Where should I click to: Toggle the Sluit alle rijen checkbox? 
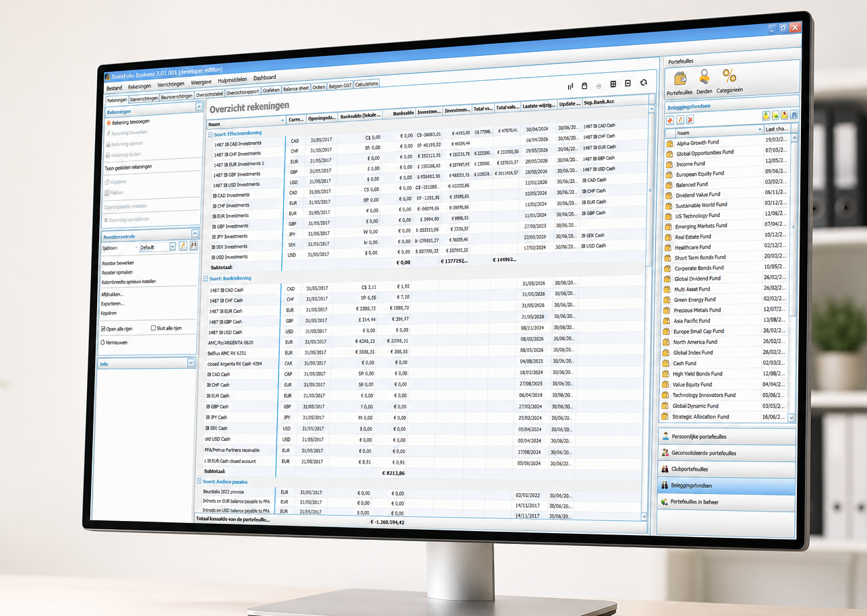(x=153, y=328)
